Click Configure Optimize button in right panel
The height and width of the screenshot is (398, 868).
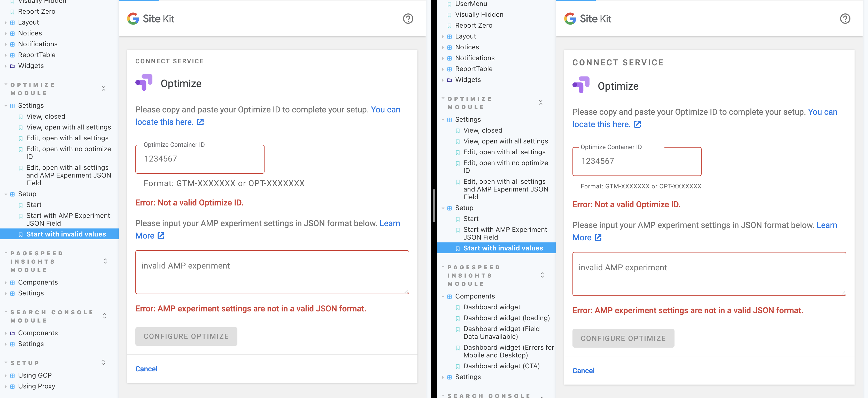(623, 338)
